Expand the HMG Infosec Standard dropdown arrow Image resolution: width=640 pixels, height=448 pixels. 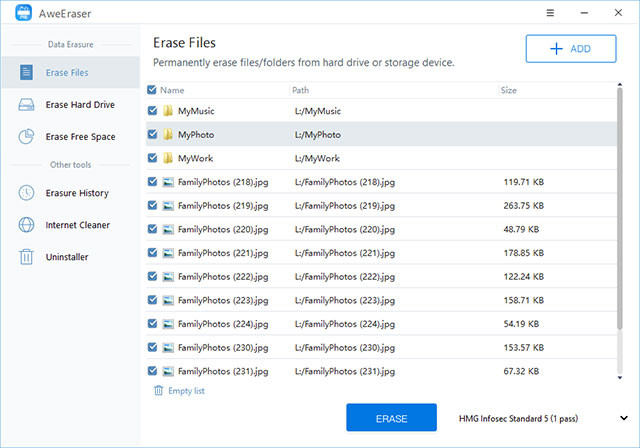624,418
